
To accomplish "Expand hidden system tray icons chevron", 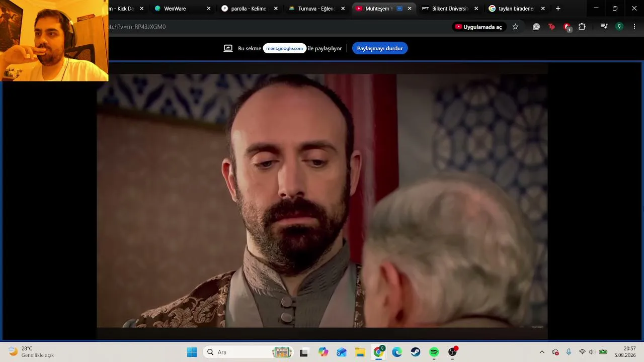I will pos(542,352).
